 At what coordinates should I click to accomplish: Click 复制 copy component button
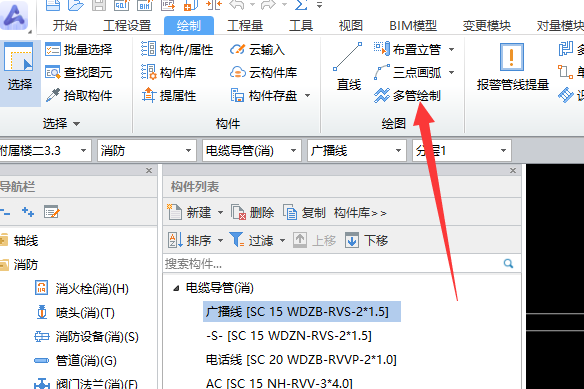tap(304, 213)
